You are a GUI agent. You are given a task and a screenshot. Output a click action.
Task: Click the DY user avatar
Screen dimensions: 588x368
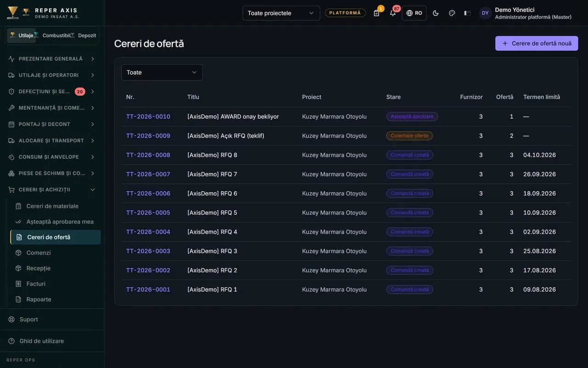click(485, 13)
